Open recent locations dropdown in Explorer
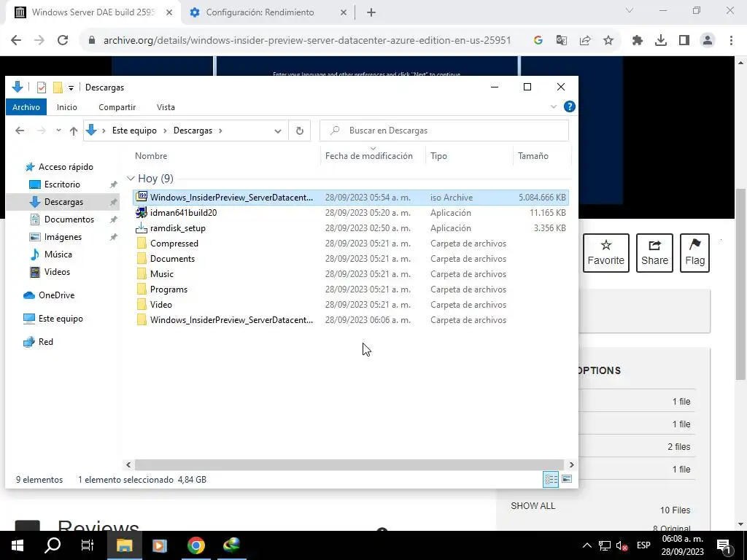The image size is (747, 560). [58, 130]
